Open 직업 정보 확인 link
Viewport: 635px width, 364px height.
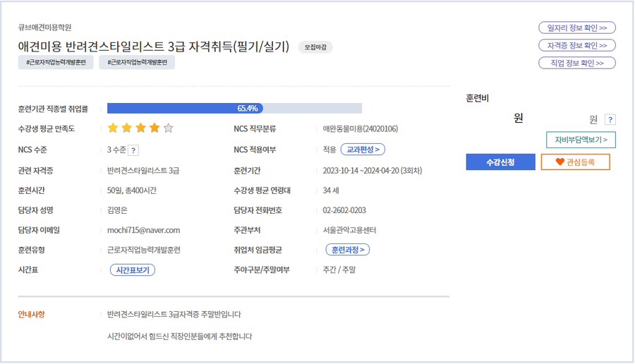[x=576, y=63]
